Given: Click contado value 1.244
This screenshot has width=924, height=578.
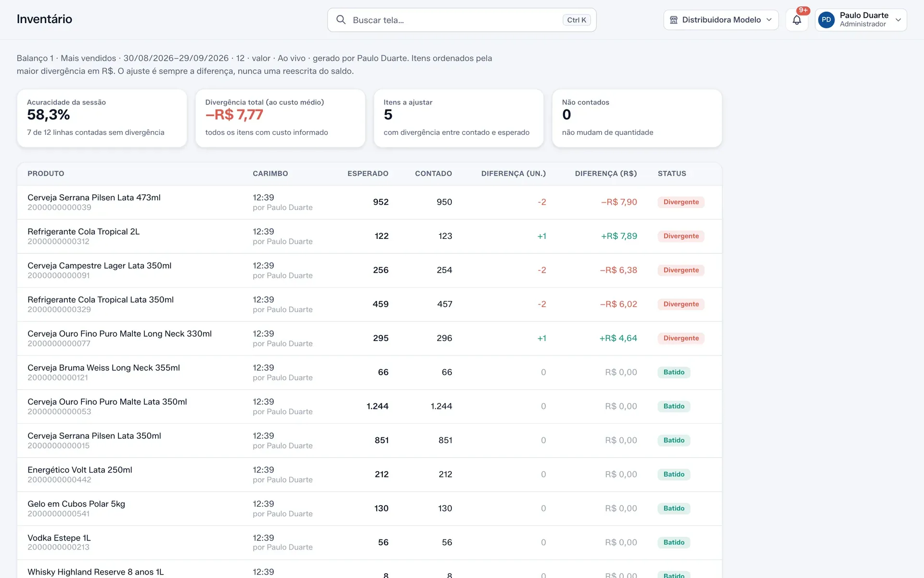Looking at the screenshot, I should (x=441, y=407).
